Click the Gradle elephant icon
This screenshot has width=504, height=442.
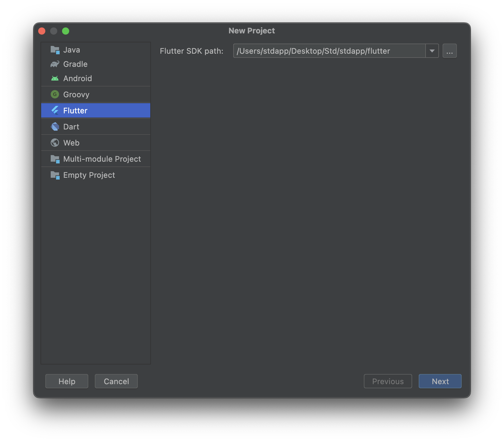(x=55, y=64)
